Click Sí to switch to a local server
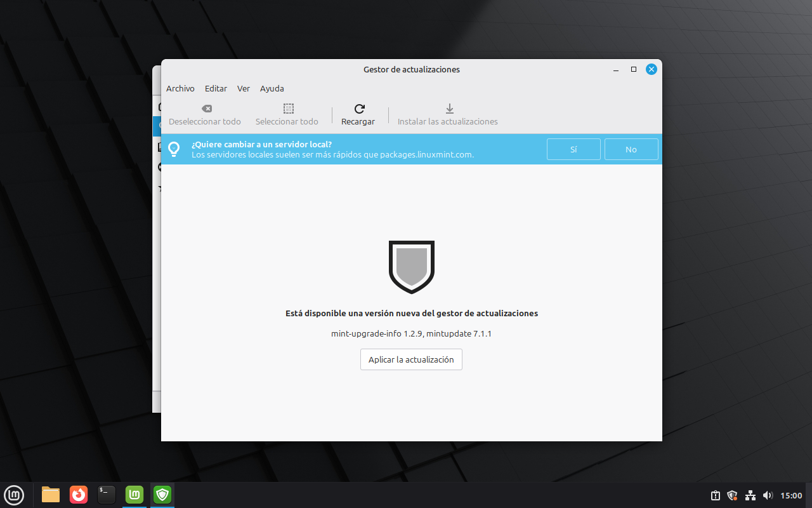The width and height of the screenshot is (812, 508). tap(573, 149)
